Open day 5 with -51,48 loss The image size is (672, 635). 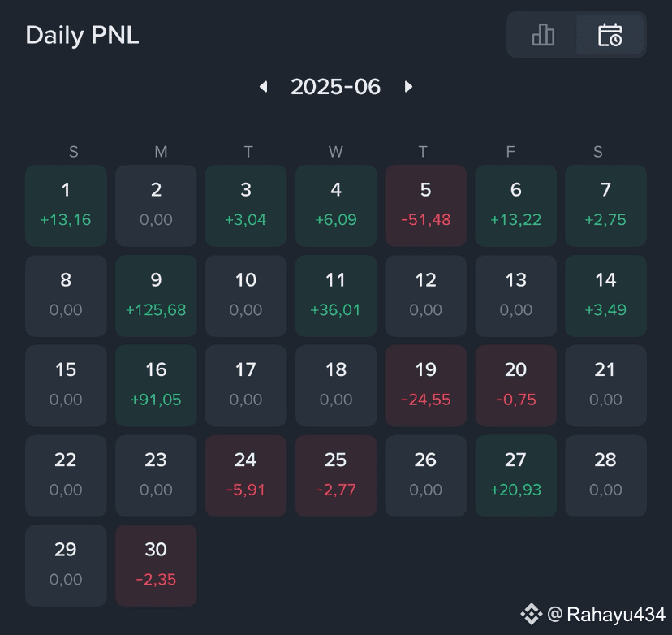(x=426, y=205)
